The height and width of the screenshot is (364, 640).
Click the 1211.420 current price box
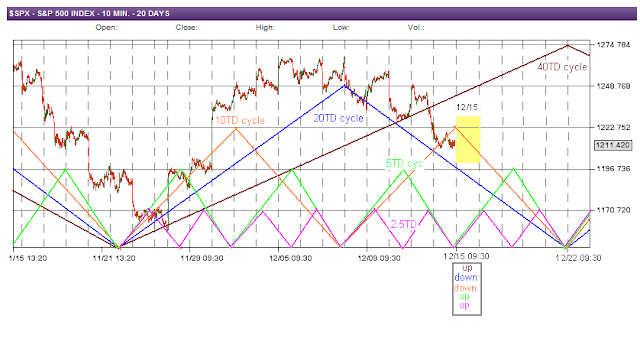(613, 145)
